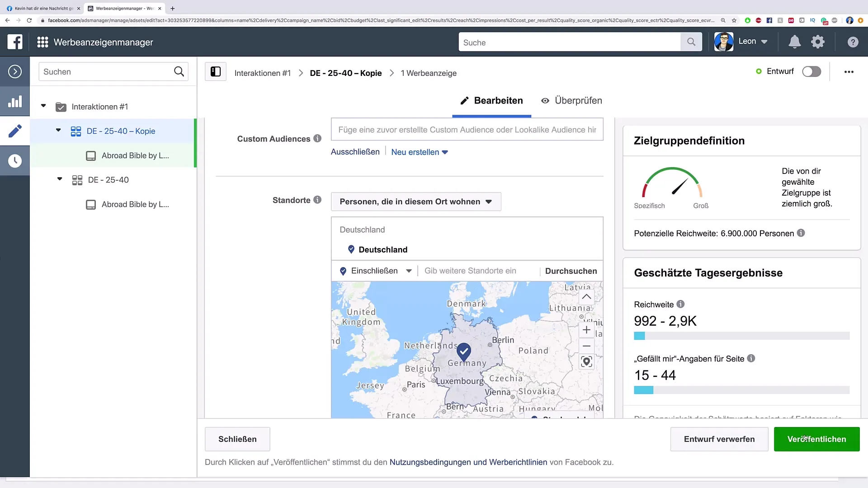Focus the Custom Audience input field
This screenshot has height=488, width=868.
pyautogui.click(x=467, y=130)
